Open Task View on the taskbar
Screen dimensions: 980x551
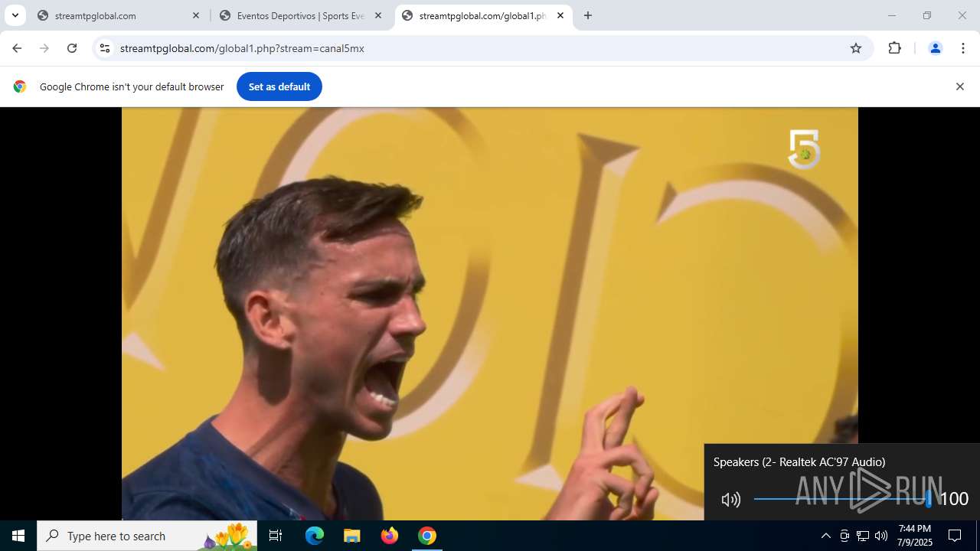click(x=276, y=536)
